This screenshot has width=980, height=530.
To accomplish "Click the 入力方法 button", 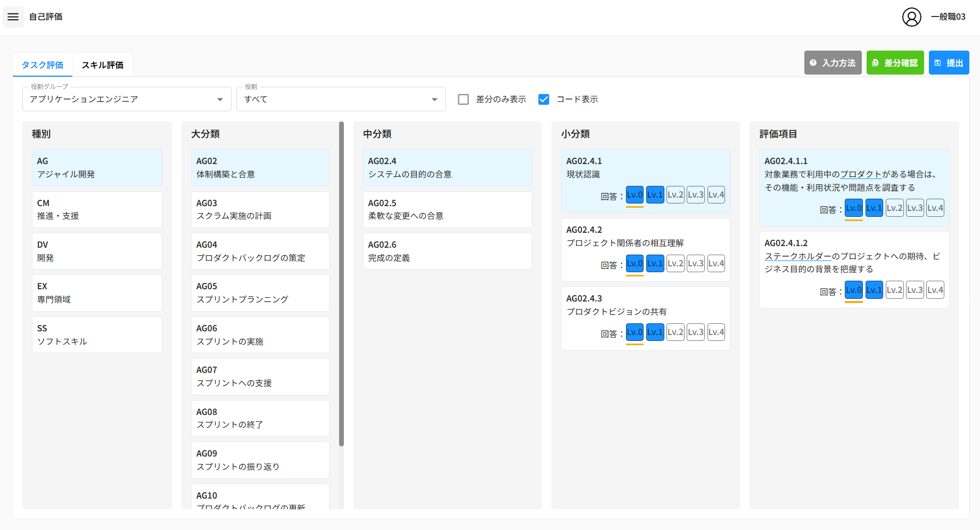I will coord(833,63).
